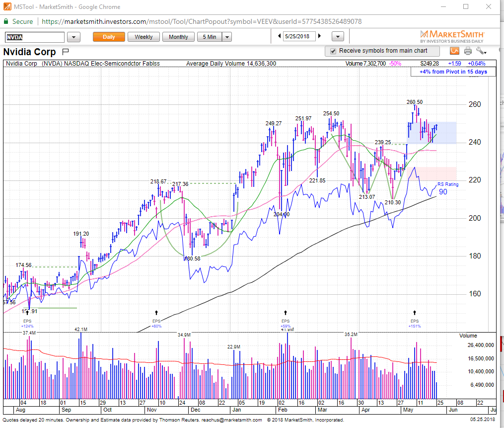Click the flag icon beside Nvidia Corp
The width and height of the screenshot is (504, 428).
[66, 51]
